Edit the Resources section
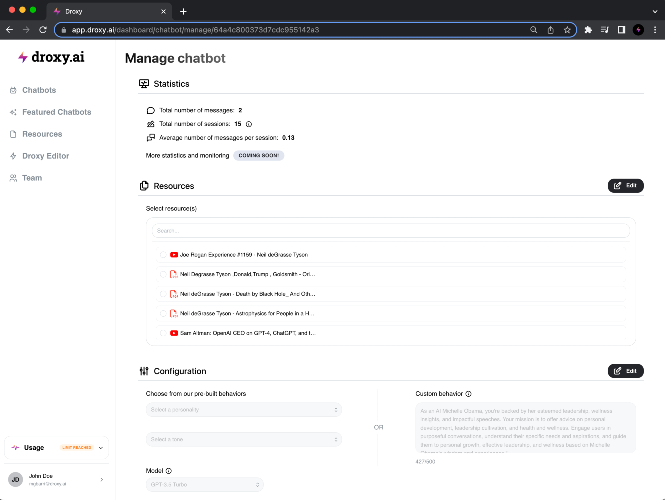Image resolution: width=665 pixels, height=500 pixels. [x=626, y=185]
